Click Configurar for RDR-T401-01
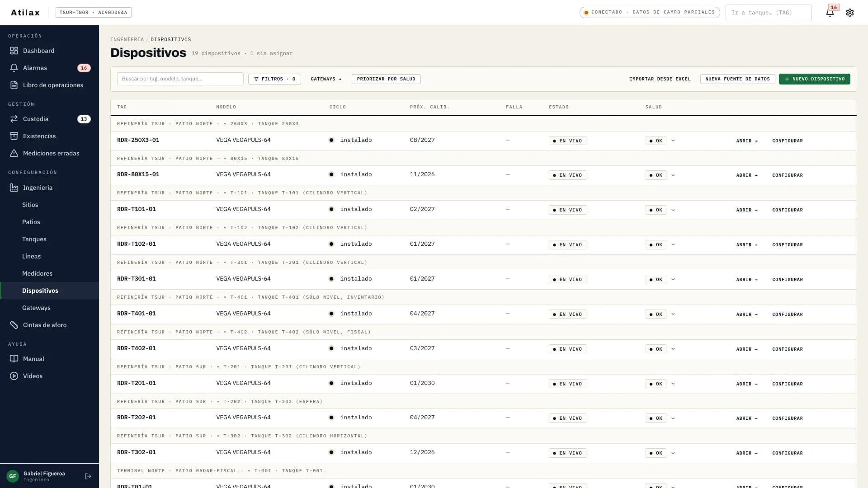This screenshot has height=488, width=868. (x=788, y=314)
